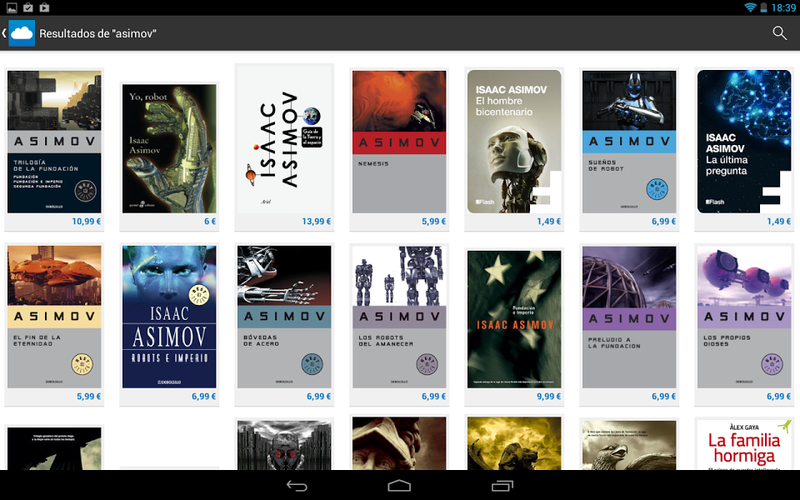Go back using the chevron beside the cloud
This screenshot has height=500, width=800.
pyautogui.click(x=4, y=33)
